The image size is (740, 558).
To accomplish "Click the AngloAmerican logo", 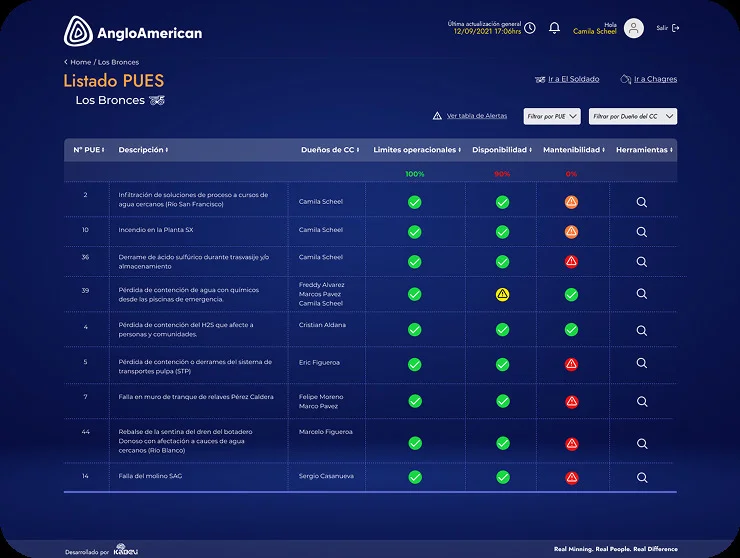I will (133, 32).
